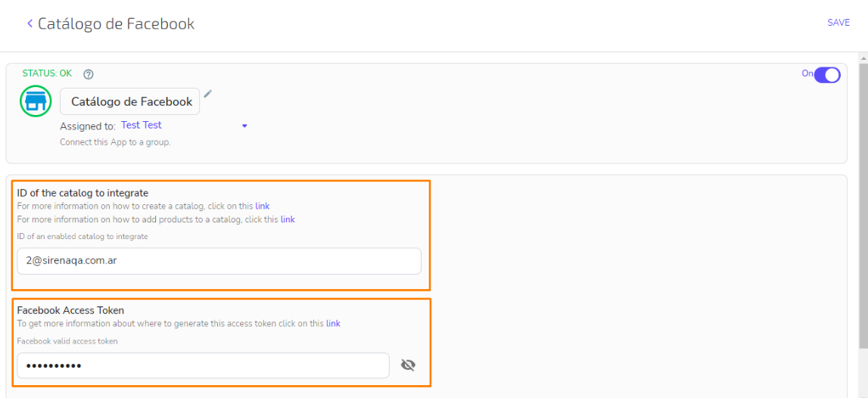Image resolution: width=868 pixels, height=398 pixels.
Task: Go back using the arrow beside Catálogo de Facebook
Action: pyautogui.click(x=30, y=23)
